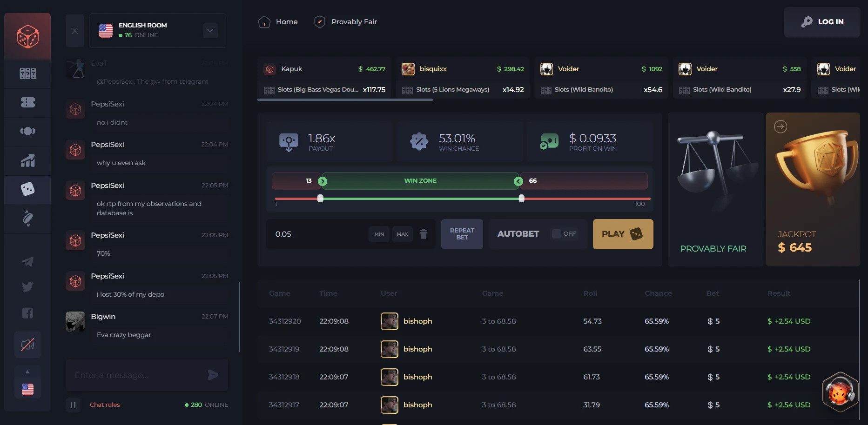Open Provably Fair page
This screenshot has height=425, width=868.
[345, 22]
